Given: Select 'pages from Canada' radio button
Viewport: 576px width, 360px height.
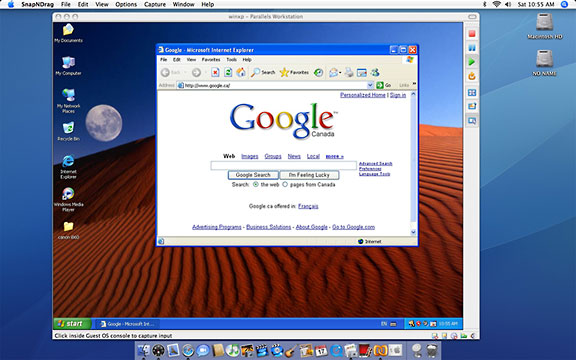Looking at the screenshot, I should coord(285,184).
